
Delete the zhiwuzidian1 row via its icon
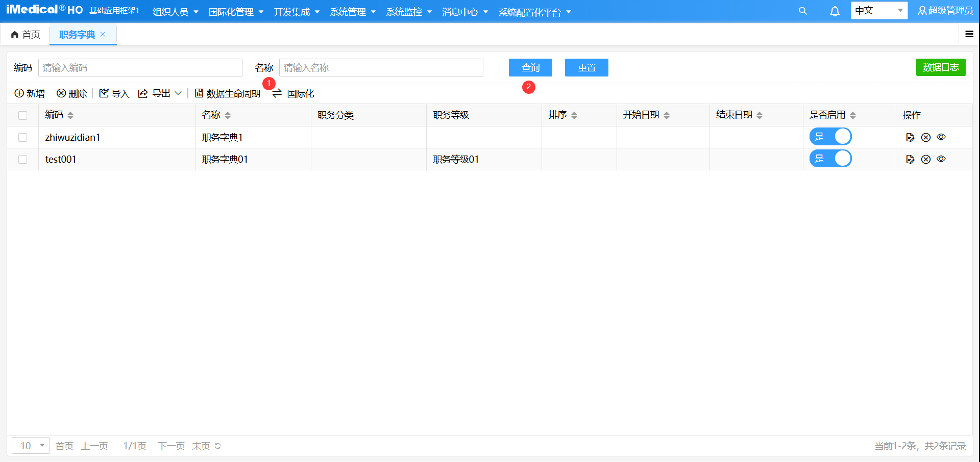point(926,137)
